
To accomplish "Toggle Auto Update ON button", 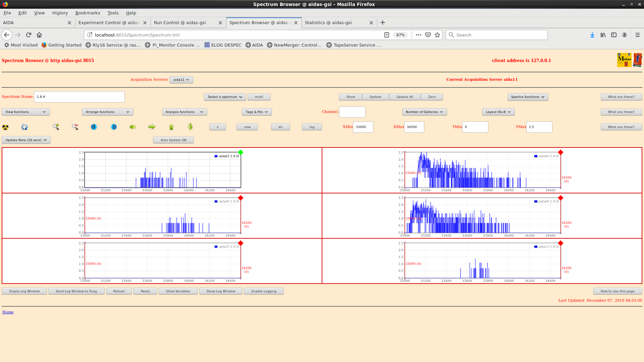I will tap(173, 140).
